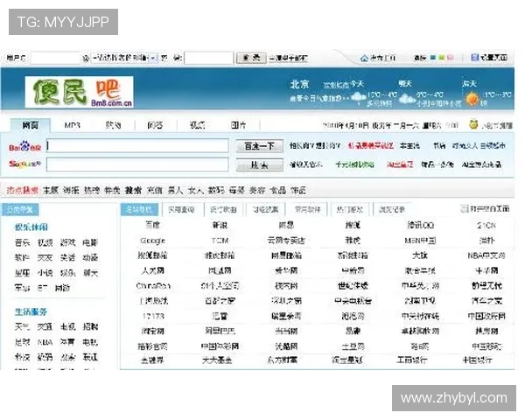This screenshot has height=420, width=525.
Task: Click the 生活服务 section heading
Action: pos(31,311)
